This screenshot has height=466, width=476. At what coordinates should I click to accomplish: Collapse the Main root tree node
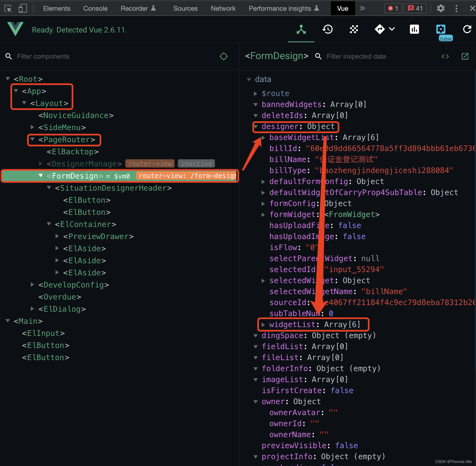pyautogui.click(x=8, y=321)
